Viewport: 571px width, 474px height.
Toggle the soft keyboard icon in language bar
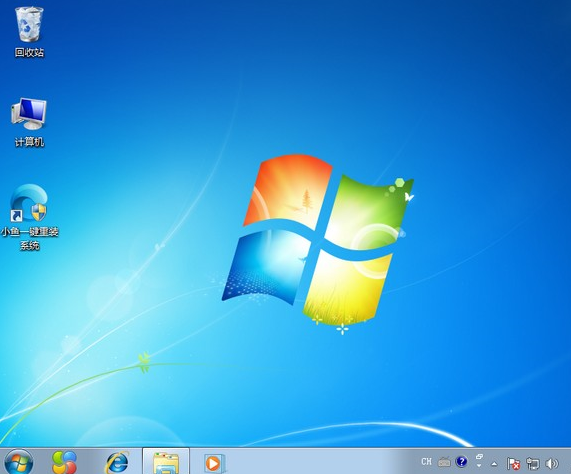(x=444, y=462)
